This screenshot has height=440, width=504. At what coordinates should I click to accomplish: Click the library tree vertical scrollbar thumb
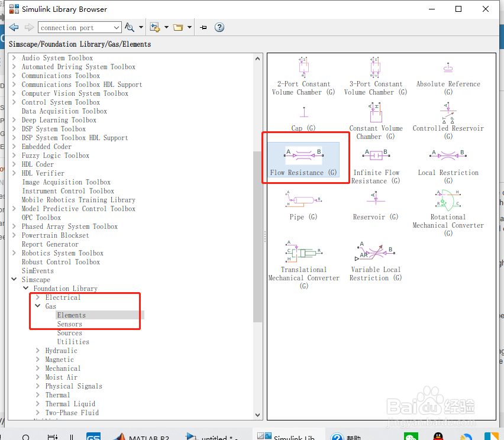pyautogui.click(x=257, y=237)
